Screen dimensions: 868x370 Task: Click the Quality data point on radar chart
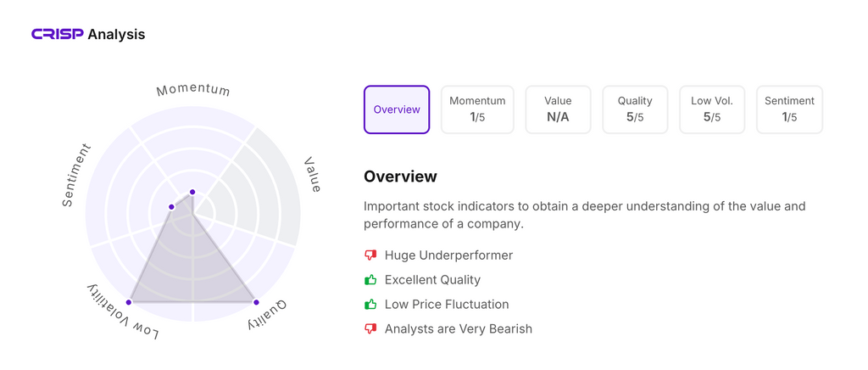click(256, 302)
